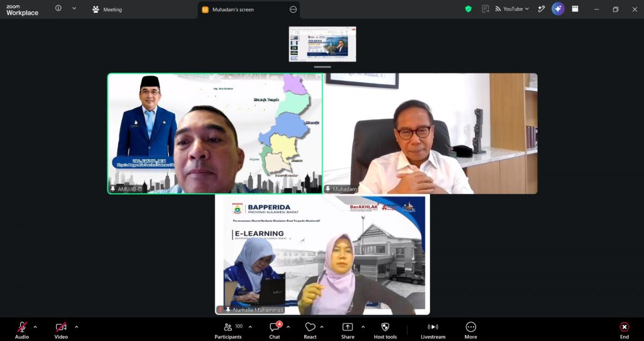Open the notes icon in top bar
The width and height of the screenshot is (644, 341).
(486, 9)
